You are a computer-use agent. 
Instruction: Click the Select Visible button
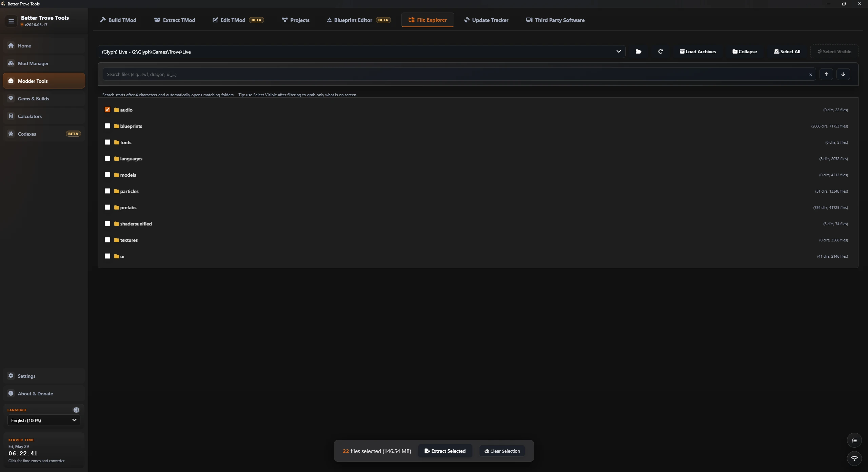pyautogui.click(x=834, y=52)
